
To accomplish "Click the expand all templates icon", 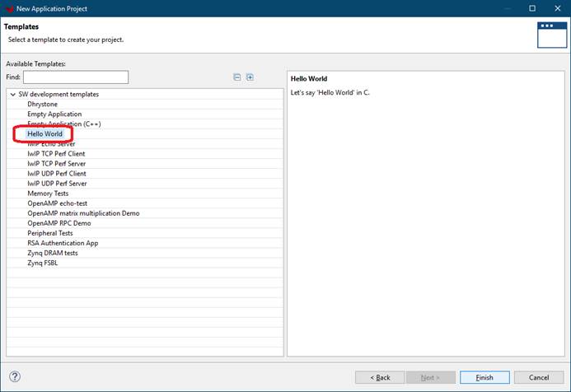I will pos(250,77).
